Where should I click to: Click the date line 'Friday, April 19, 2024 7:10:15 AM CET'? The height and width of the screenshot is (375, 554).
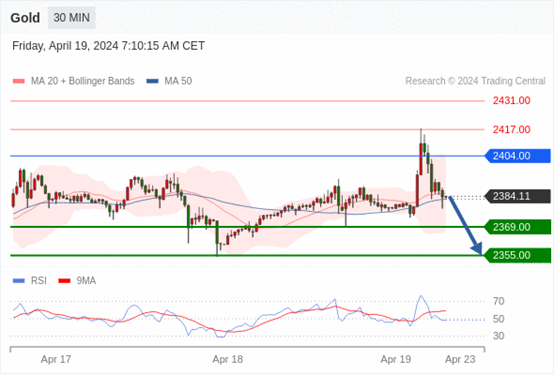coord(108,46)
